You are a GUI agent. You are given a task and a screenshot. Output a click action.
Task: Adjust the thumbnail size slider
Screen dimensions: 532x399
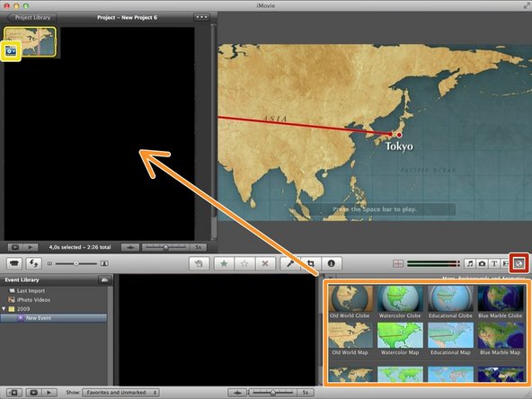point(76,263)
